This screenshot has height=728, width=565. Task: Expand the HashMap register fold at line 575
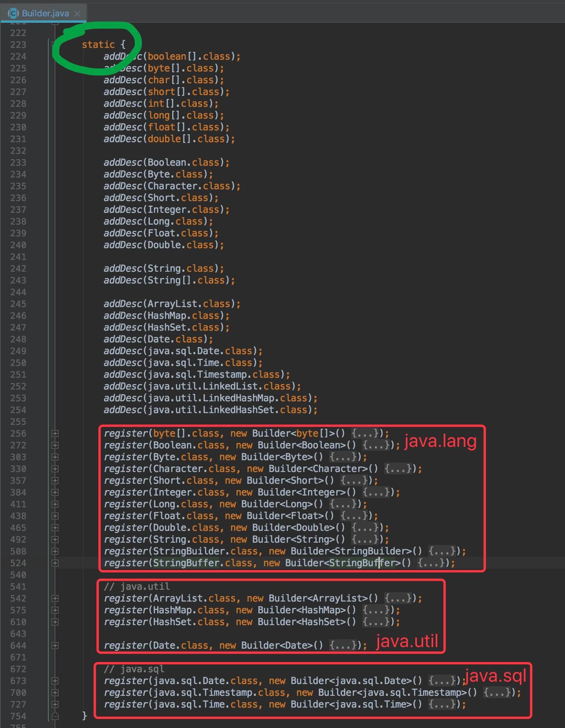point(55,610)
